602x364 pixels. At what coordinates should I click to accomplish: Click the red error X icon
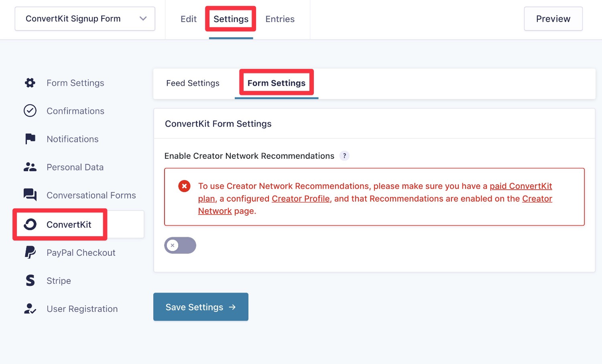[184, 186]
